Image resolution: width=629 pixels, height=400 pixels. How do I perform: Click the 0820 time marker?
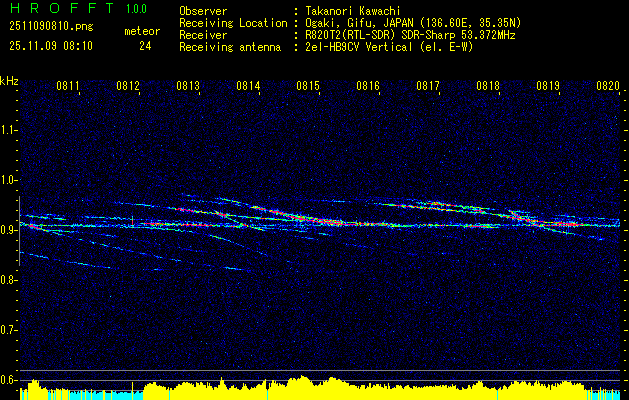point(608,86)
